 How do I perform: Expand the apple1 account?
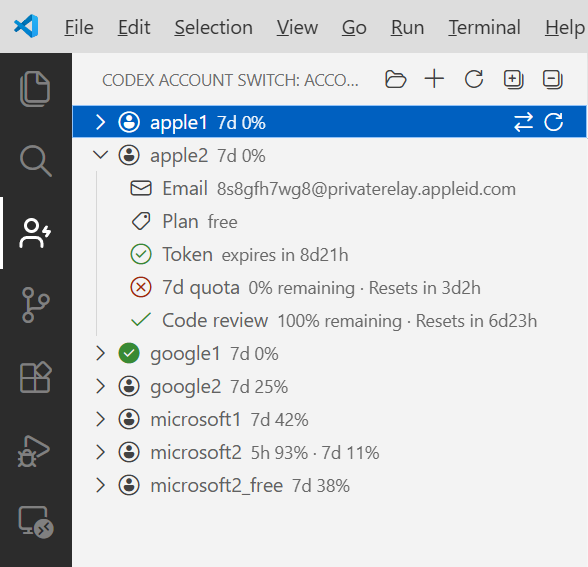pyautogui.click(x=100, y=122)
